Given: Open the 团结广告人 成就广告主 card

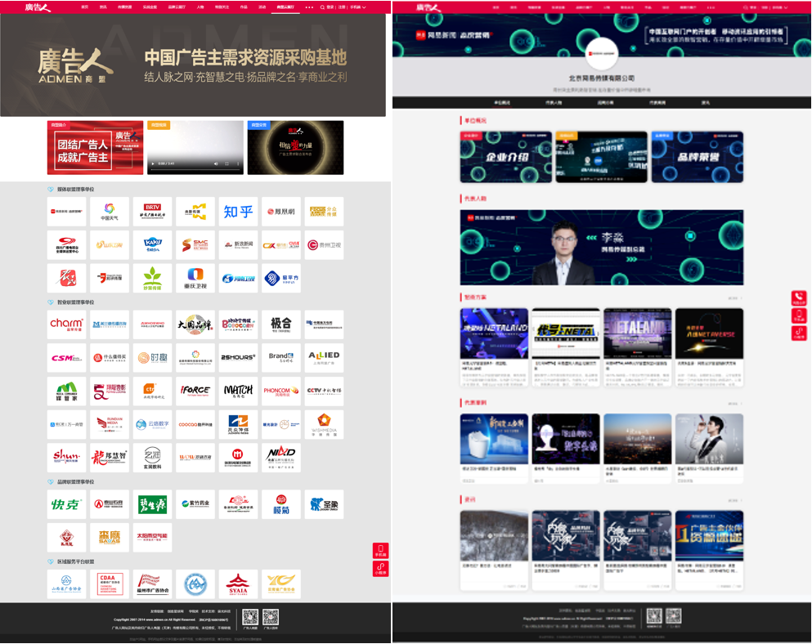Looking at the screenshot, I should [x=96, y=148].
